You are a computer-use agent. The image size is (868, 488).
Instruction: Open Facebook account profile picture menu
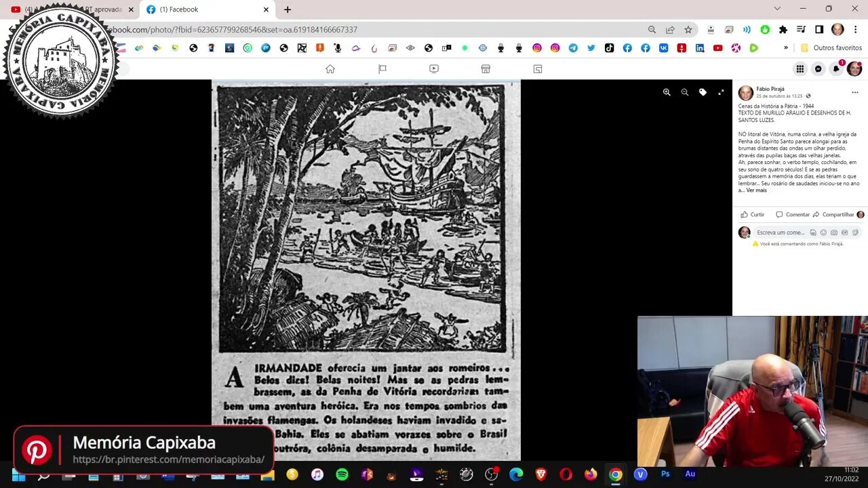pos(854,68)
